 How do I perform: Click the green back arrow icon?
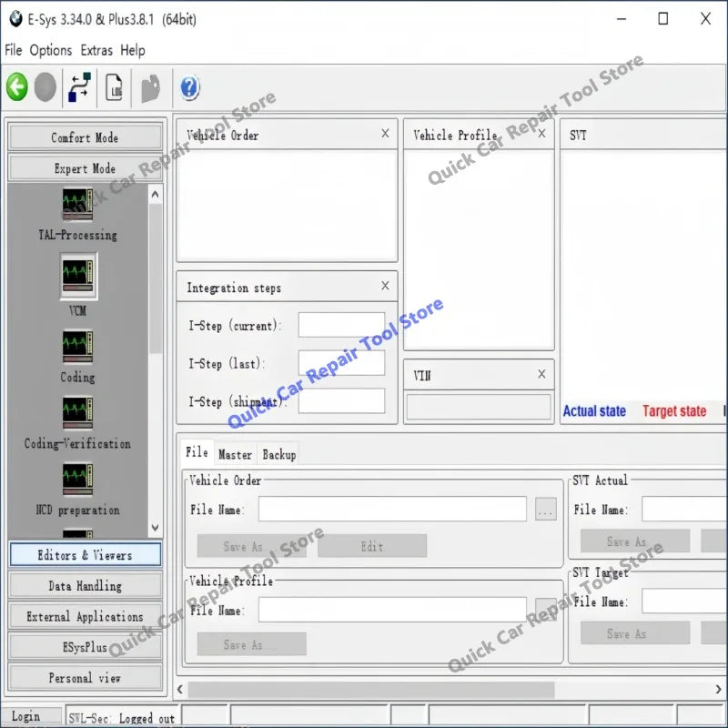click(x=17, y=86)
